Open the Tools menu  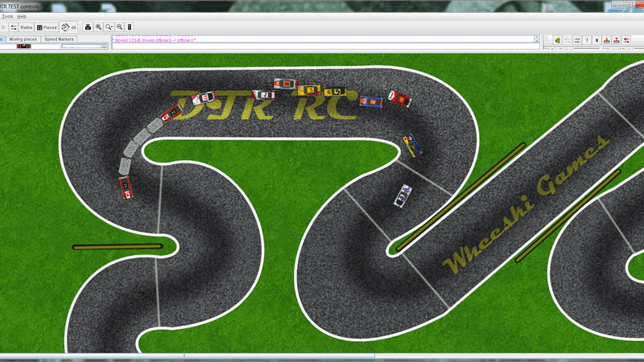(x=7, y=16)
